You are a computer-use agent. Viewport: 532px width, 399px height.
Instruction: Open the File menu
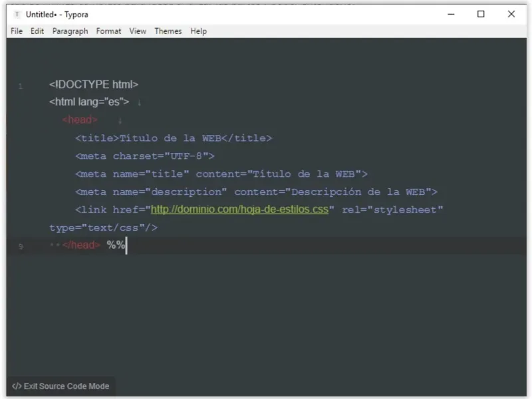click(17, 31)
